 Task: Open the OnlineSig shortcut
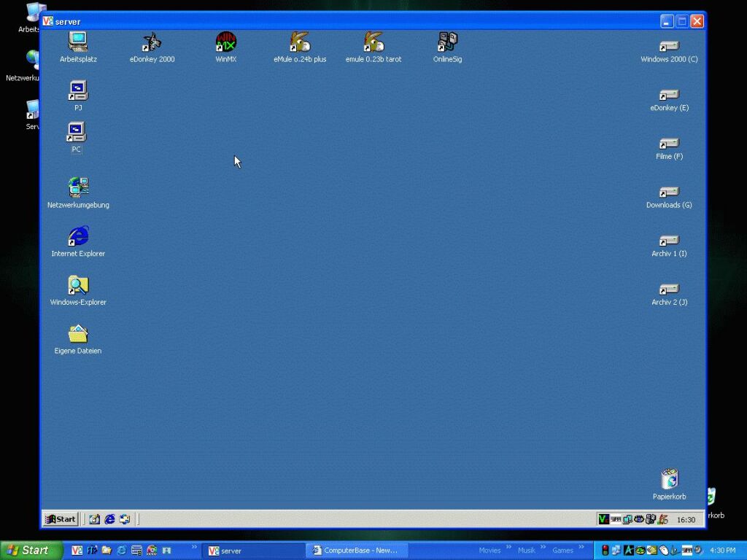[x=447, y=47]
